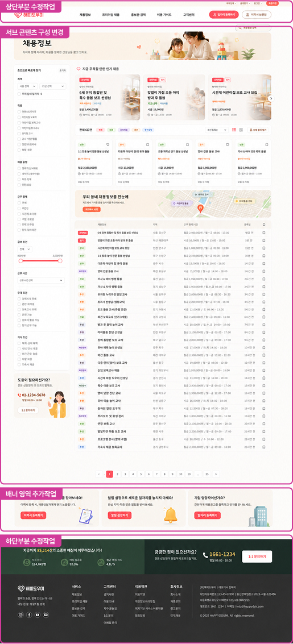
Task: Click the 지도에서 보기 button
Action: tap(91, 210)
